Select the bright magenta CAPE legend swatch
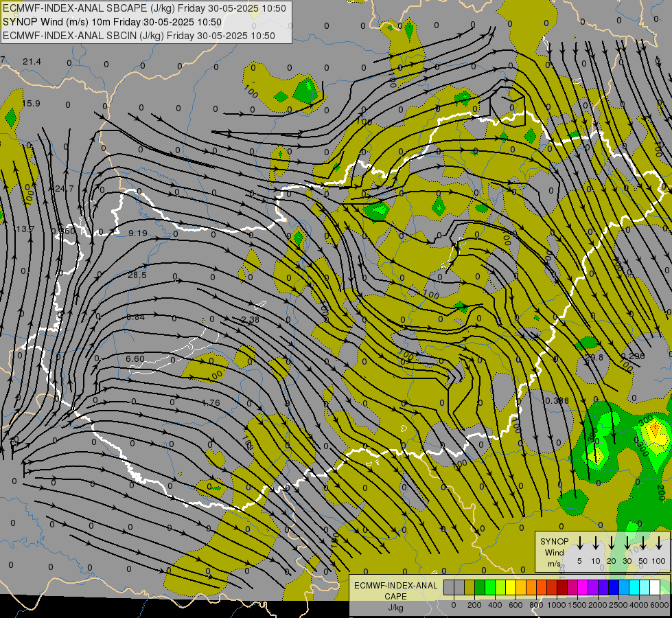This screenshot has height=618, width=672. click(x=583, y=587)
